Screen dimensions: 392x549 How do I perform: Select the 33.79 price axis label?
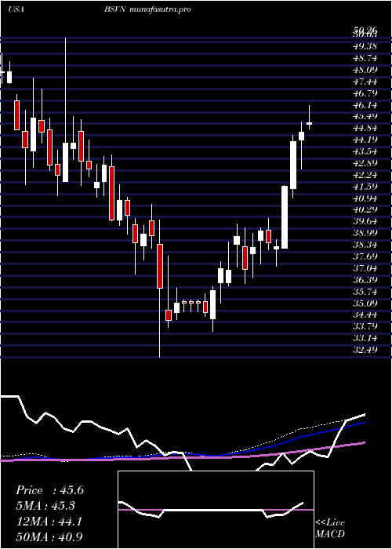click(365, 326)
